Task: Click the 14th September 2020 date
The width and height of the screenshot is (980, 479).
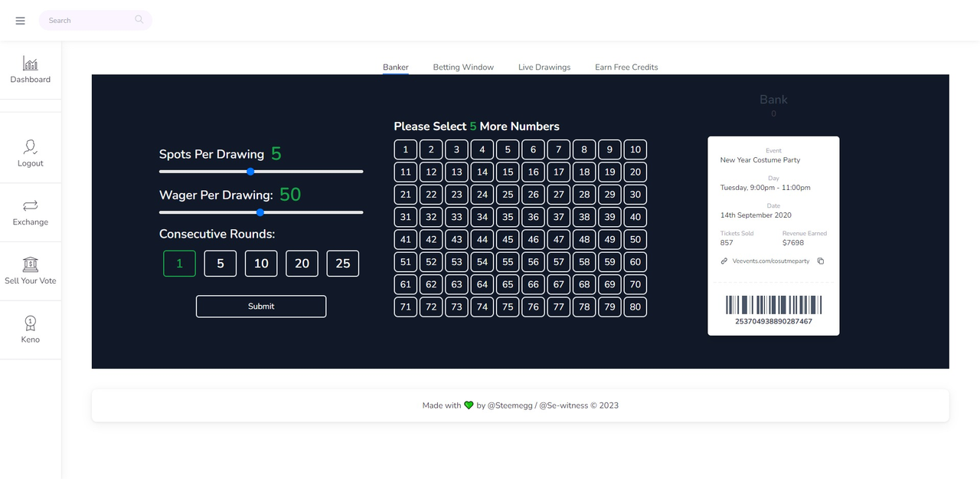Action: pos(756,215)
